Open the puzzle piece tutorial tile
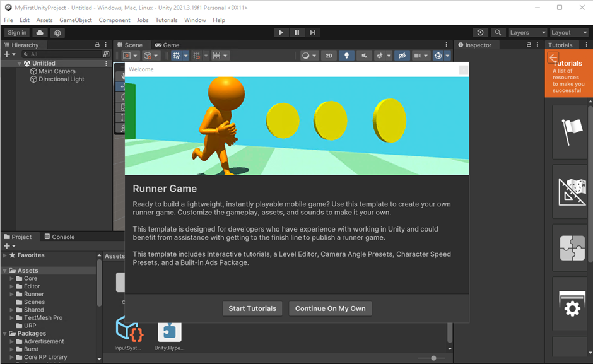 click(572, 249)
